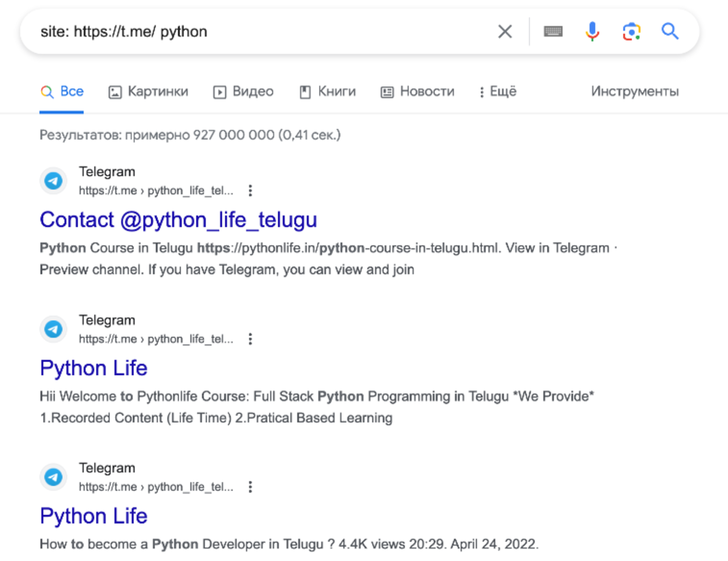Start a voice search with the microphone icon
The width and height of the screenshot is (728, 561).
click(592, 32)
